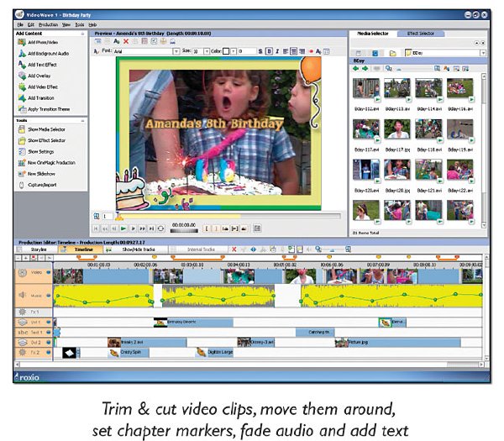Click the Add Background Audio icon
504x441 pixels.
pos(22,54)
